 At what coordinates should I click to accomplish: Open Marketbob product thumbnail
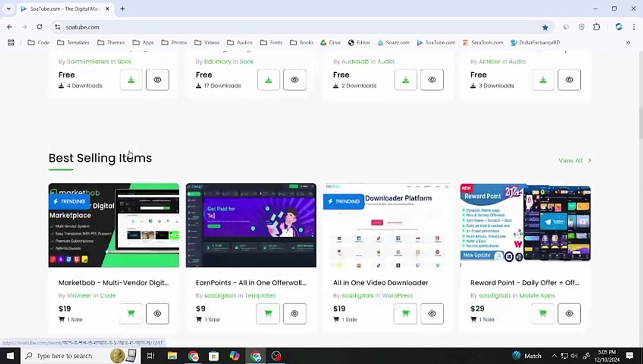(x=114, y=225)
